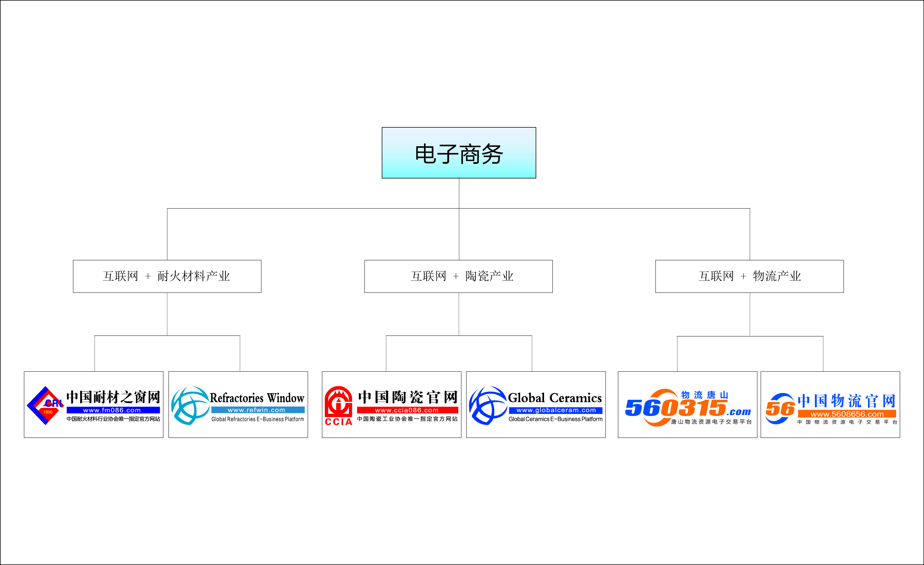Viewport: 924px width, 565px height.
Task: Click the 电子商务 root box
Action: tap(459, 153)
